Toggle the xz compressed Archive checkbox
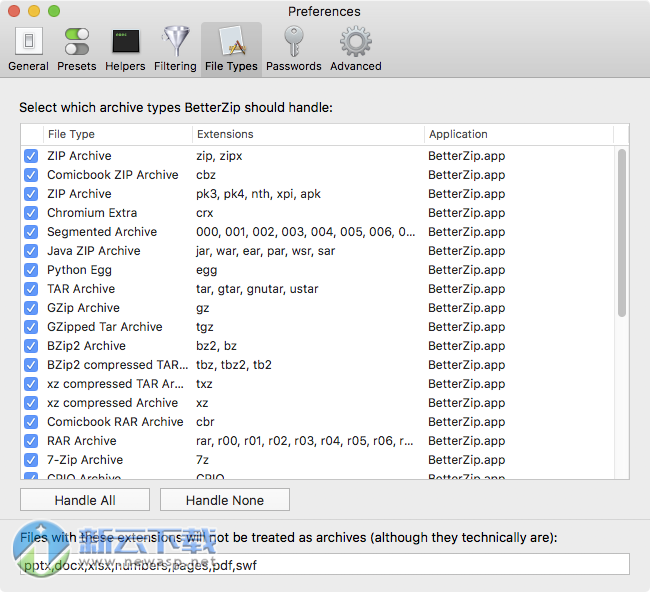650x592 pixels. tap(31, 403)
